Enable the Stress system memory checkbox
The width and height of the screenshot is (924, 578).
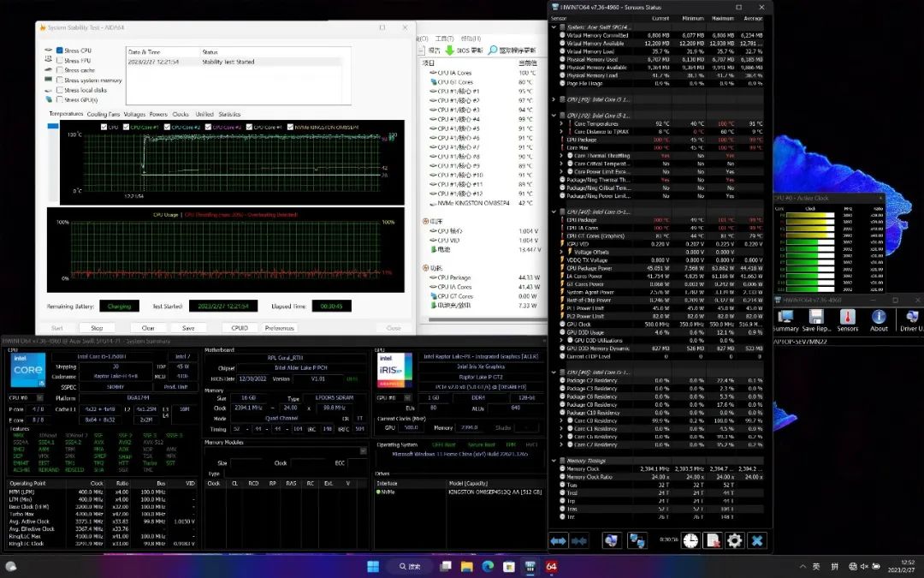point(60,80)
